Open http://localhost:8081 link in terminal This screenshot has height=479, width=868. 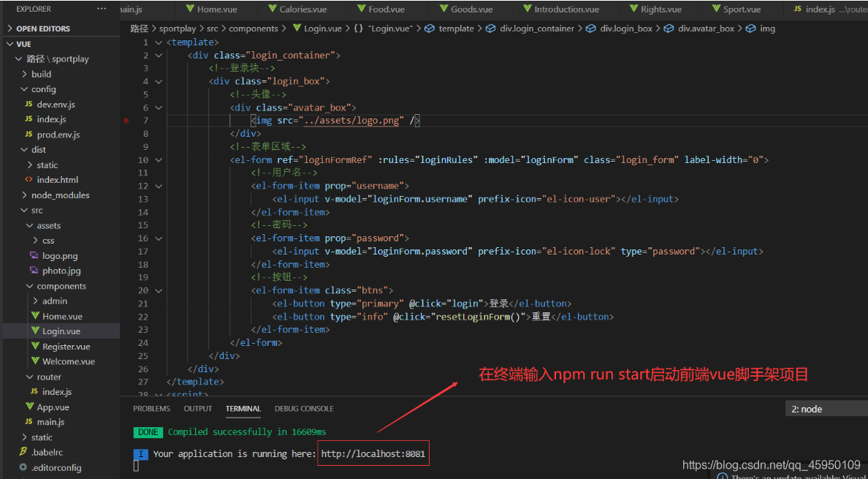373,454
